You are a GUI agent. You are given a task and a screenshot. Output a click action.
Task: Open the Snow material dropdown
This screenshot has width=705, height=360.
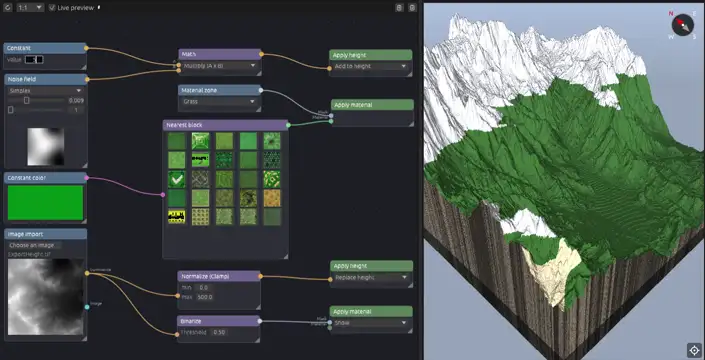[x=370, y=323]
